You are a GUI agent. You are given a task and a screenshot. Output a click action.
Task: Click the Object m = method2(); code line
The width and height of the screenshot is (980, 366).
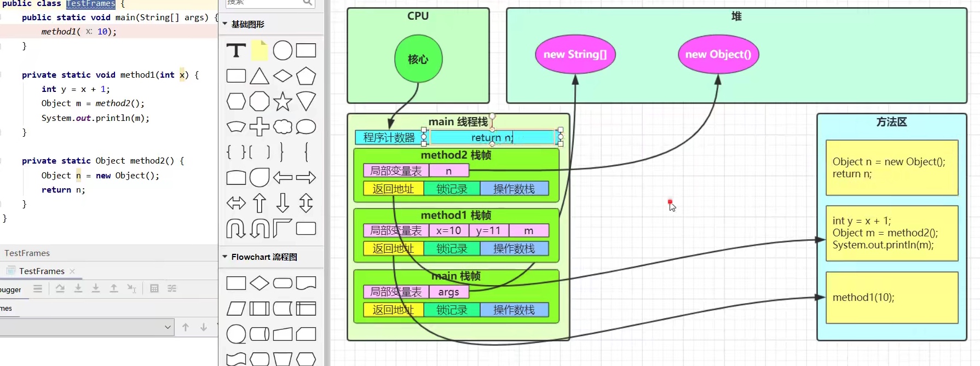tap(93, 103)
